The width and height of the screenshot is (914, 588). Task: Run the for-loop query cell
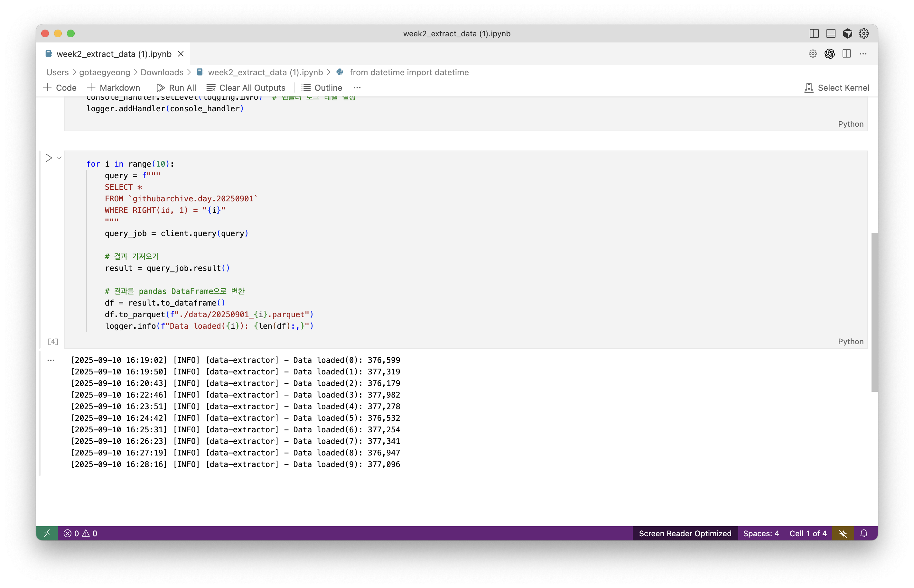tap(49, 158)
